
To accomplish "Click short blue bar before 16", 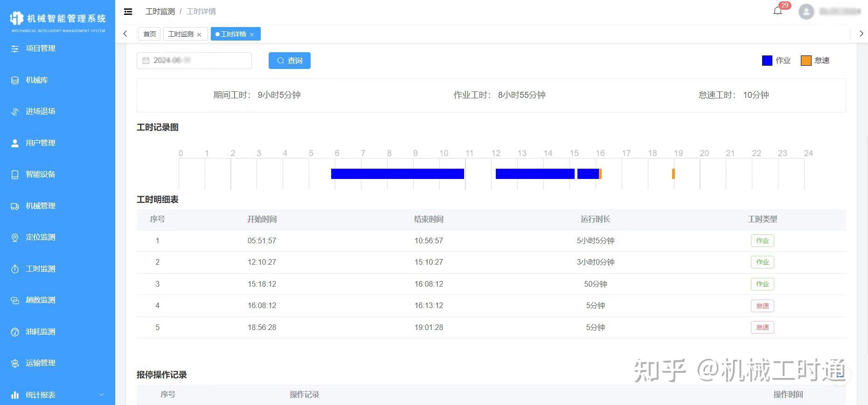I will point(588,174).
